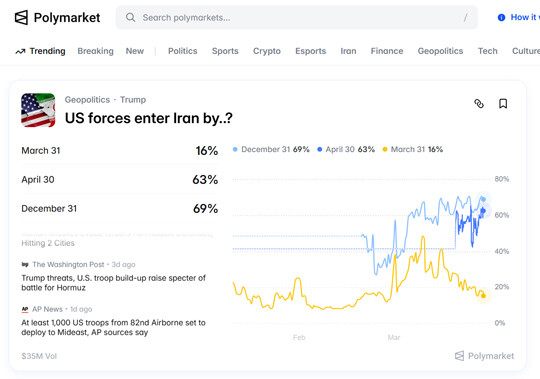
Task: Open the Geopolitics category tab
Action: point(440,51)
